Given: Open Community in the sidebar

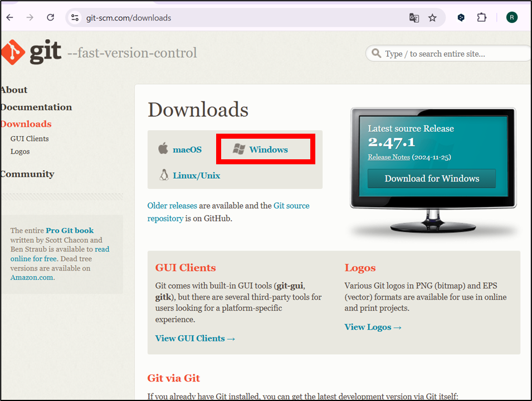Looking at the screenshot, I should (x=27, y=174).
